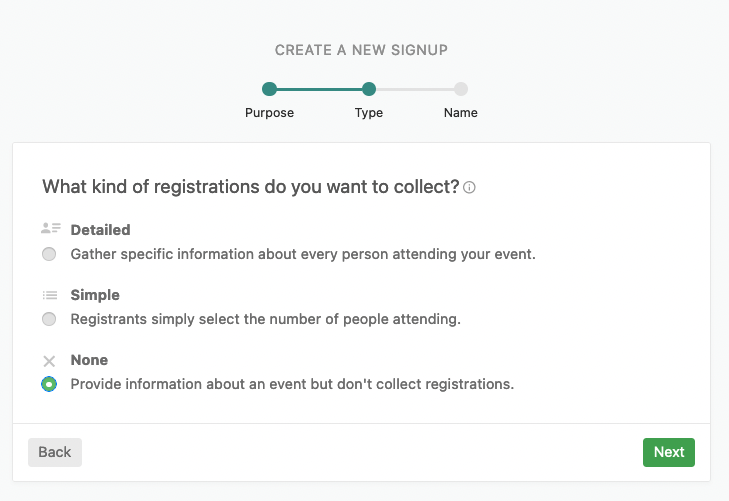Screen dimensions: 729x501
Task: Open the Name step label
Action: (x=460, y=113)
